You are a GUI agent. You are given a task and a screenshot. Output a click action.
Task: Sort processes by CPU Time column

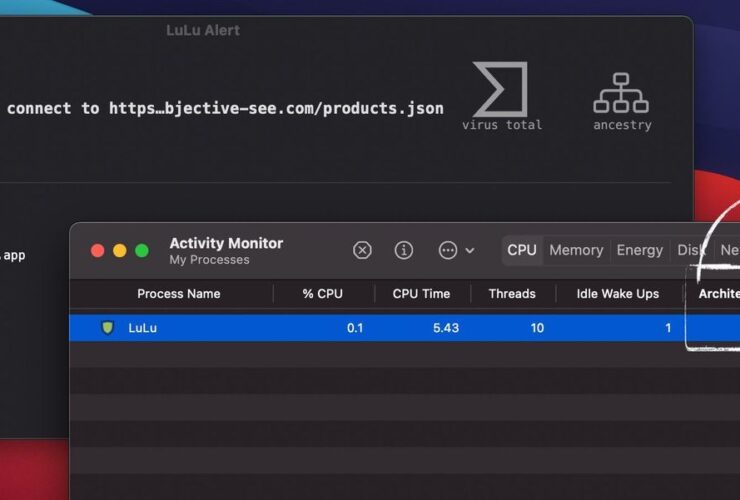[421, 294]
